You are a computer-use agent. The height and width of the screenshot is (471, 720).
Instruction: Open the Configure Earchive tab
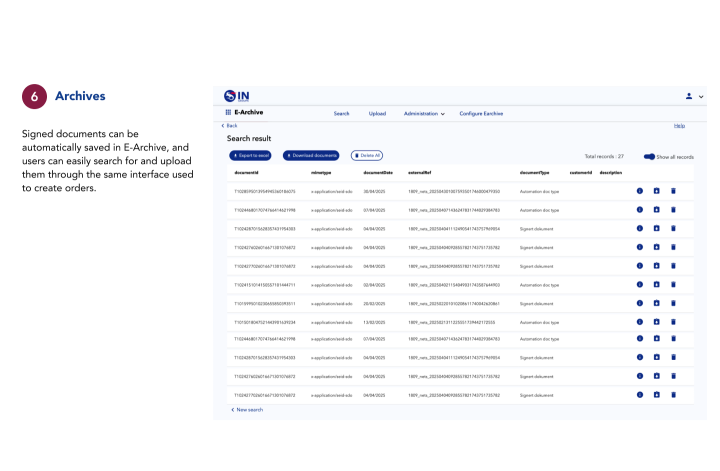point(481,114)
